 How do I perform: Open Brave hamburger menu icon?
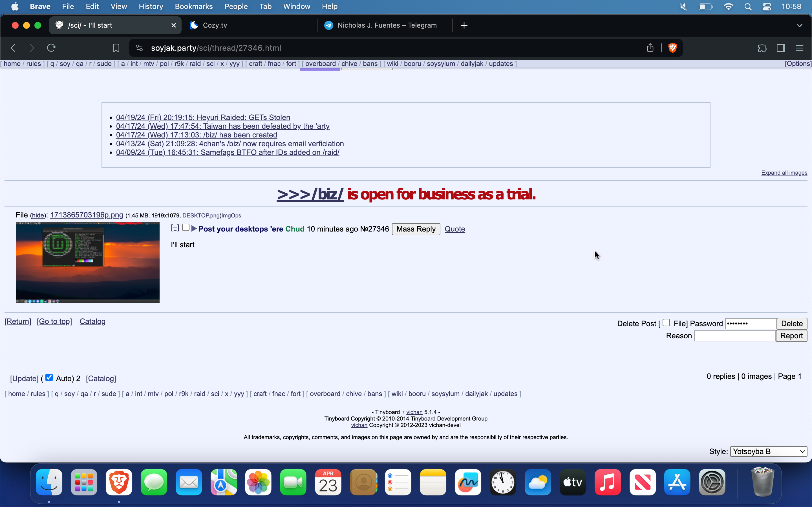point(799,48)
